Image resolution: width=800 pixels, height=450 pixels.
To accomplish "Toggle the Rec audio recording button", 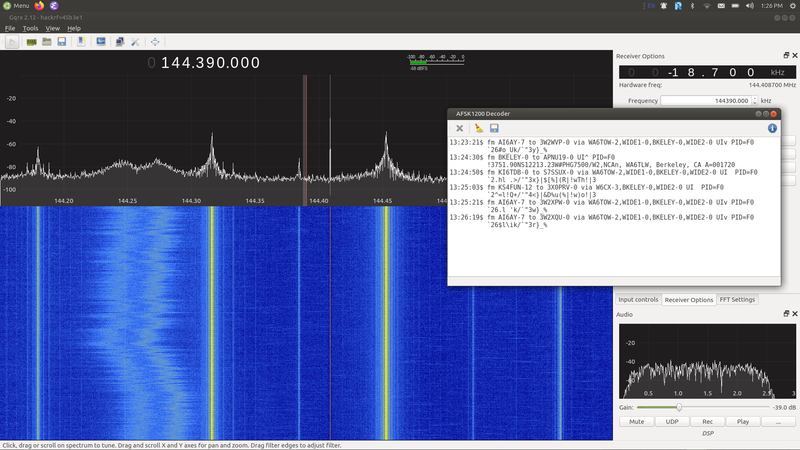I will (x=707, y=421).
